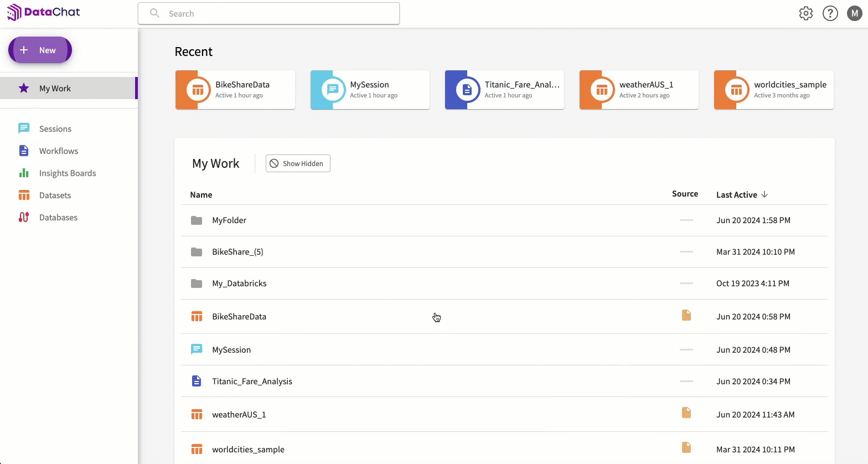
Task: Open the My_Databricks folder name
Action: [x=239, y=283]
